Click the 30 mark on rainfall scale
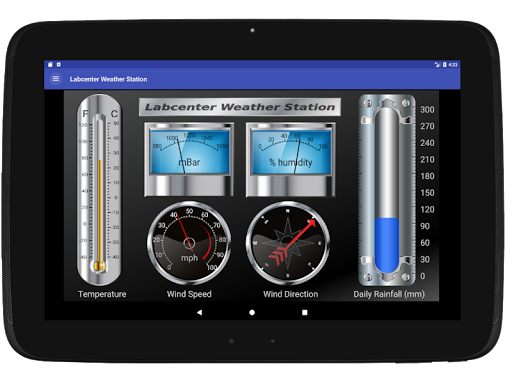512x369 pixels. [425, 259]
